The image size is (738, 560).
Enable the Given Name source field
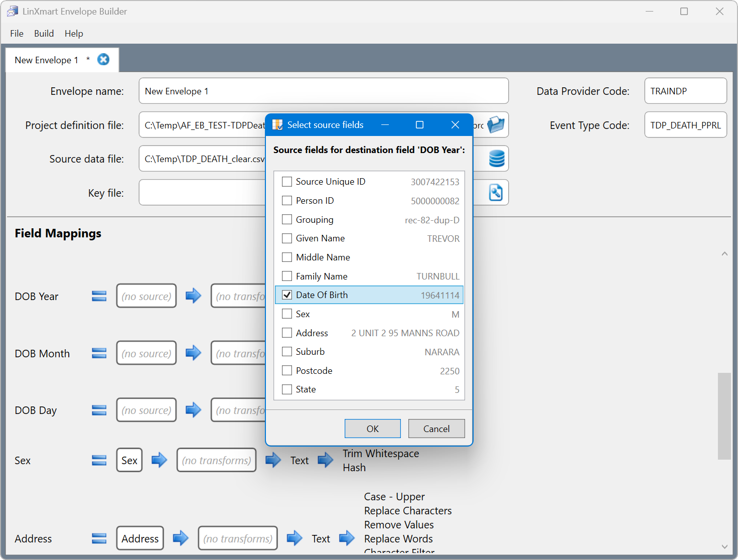287,238
